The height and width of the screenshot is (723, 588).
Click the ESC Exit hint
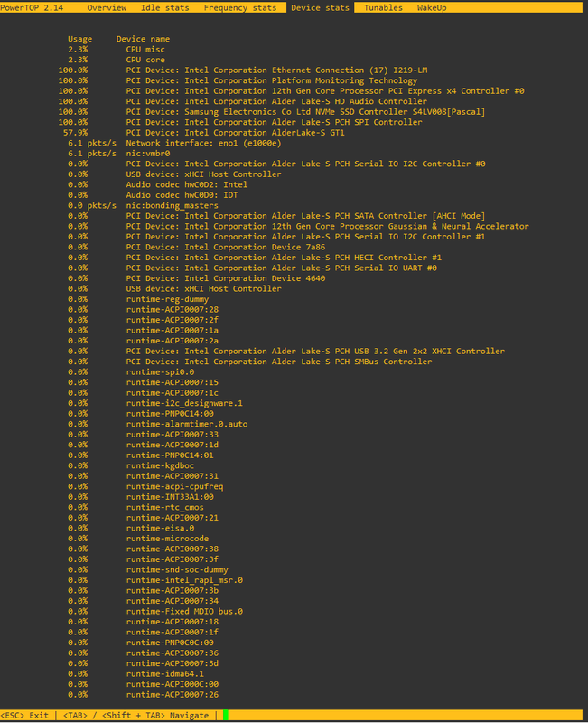25,716
